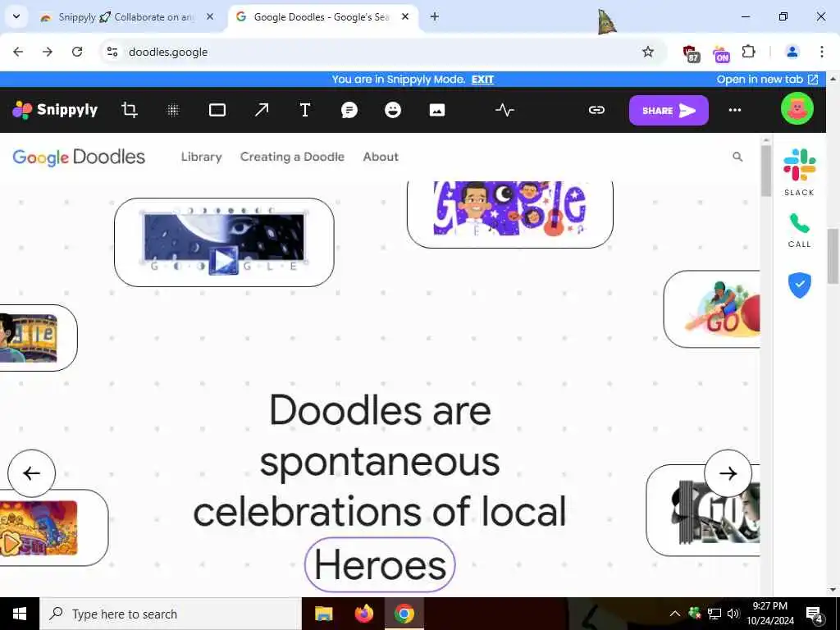The width and height of the screenshot is (840, 630).
Task: Close the Google Doodles tab
Action: pyautogui.click(x=405, y=17)
